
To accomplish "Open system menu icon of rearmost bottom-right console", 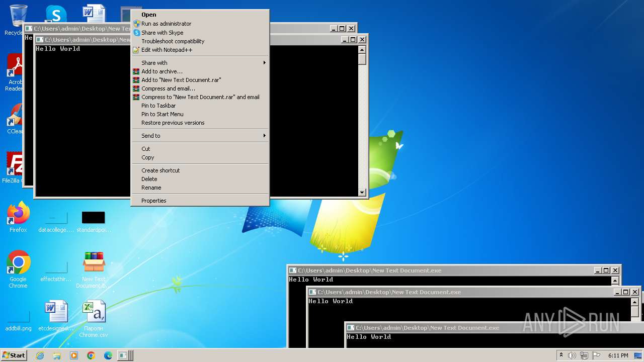I will click(x=292, y=270).
